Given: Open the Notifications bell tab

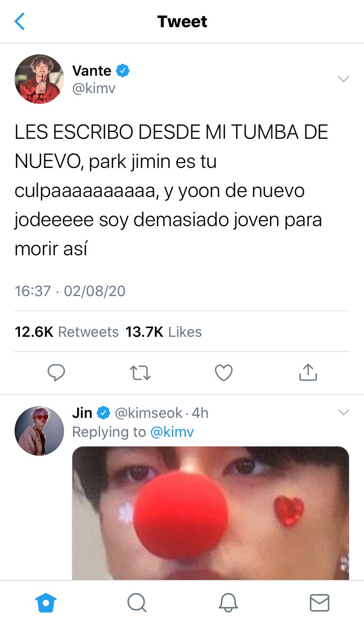Looking at the screenshot, I should [228, 603].
